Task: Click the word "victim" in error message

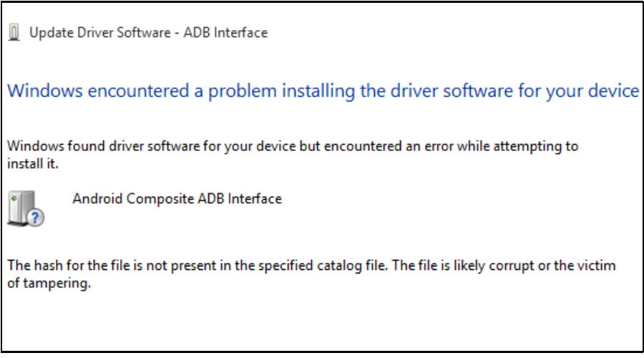Action: (x=597, y=266)
